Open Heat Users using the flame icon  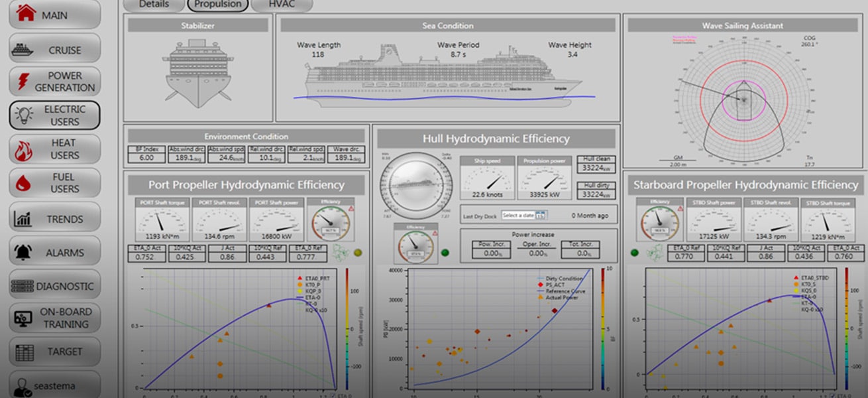[x=25, y=149]
